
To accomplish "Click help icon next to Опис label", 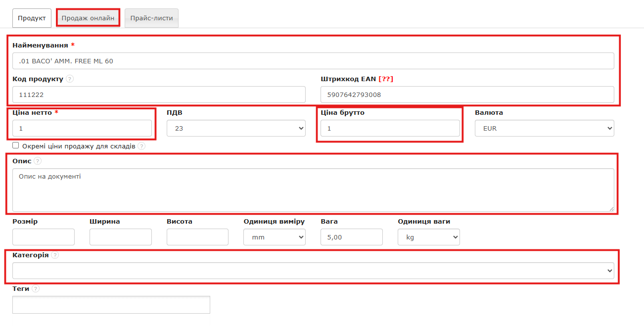I will 38,161.
